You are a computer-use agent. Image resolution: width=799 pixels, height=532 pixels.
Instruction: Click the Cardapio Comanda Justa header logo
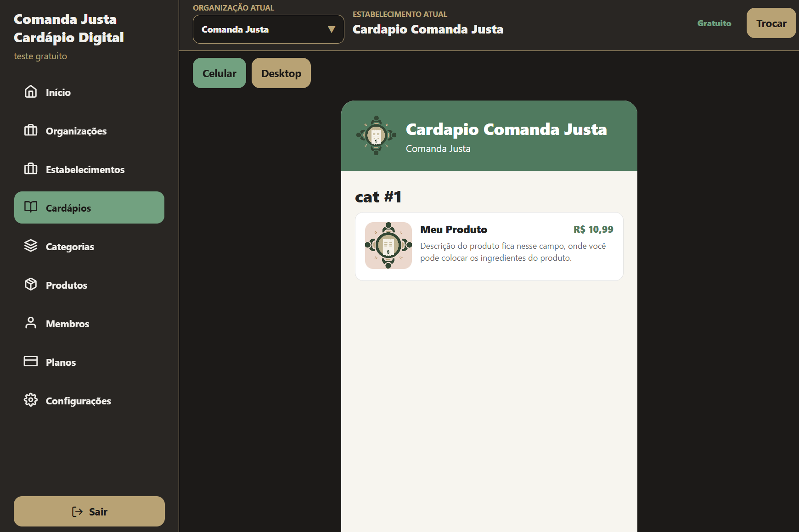coord(376,135)
